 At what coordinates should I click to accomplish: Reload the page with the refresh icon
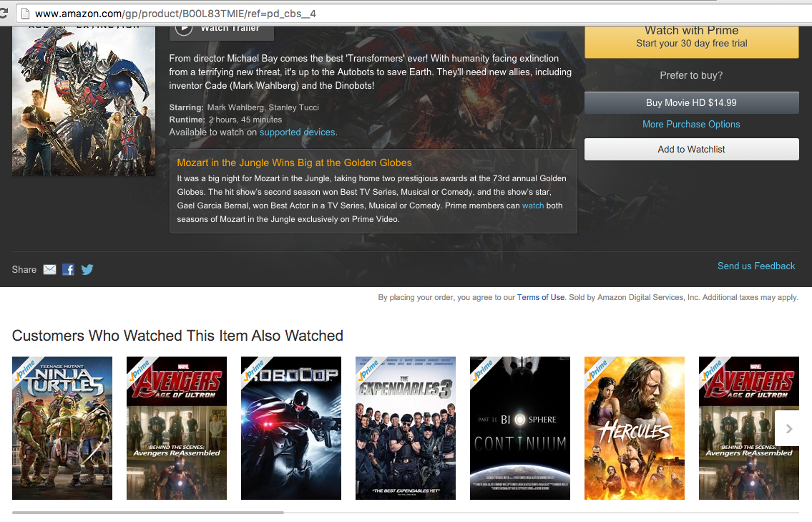[4, 14]
